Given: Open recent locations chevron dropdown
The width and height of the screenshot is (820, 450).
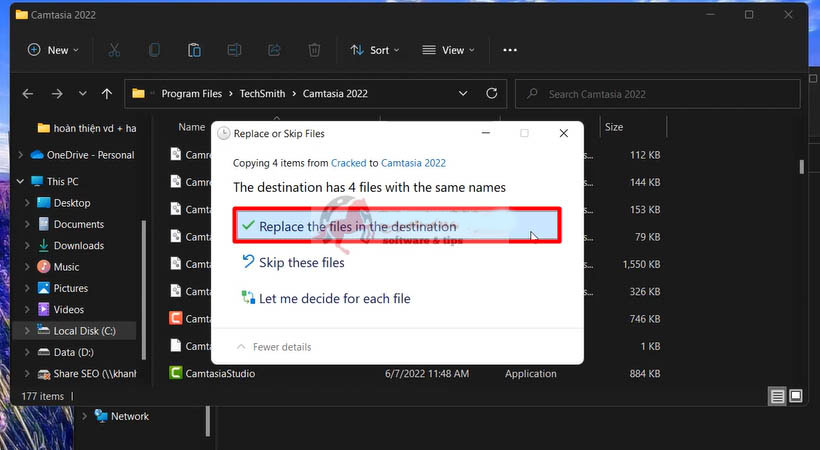Looking at the screenshot, I should [83, 94].
